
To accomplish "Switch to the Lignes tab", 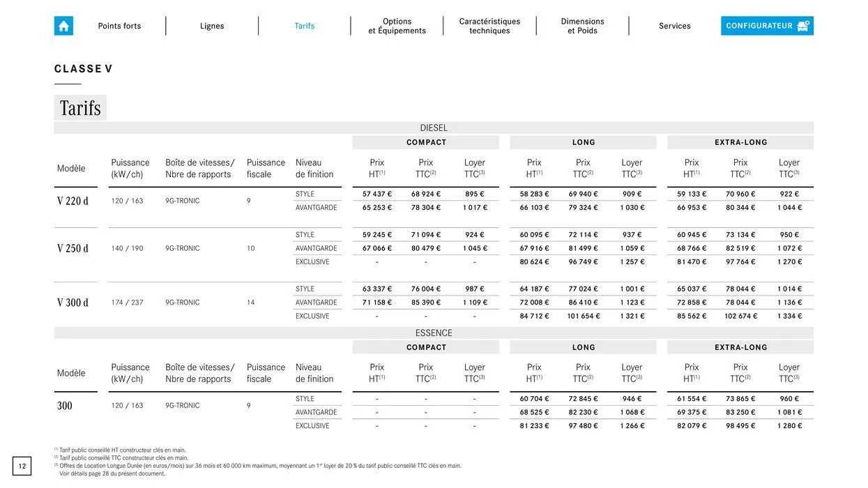I will pos(212,26).
